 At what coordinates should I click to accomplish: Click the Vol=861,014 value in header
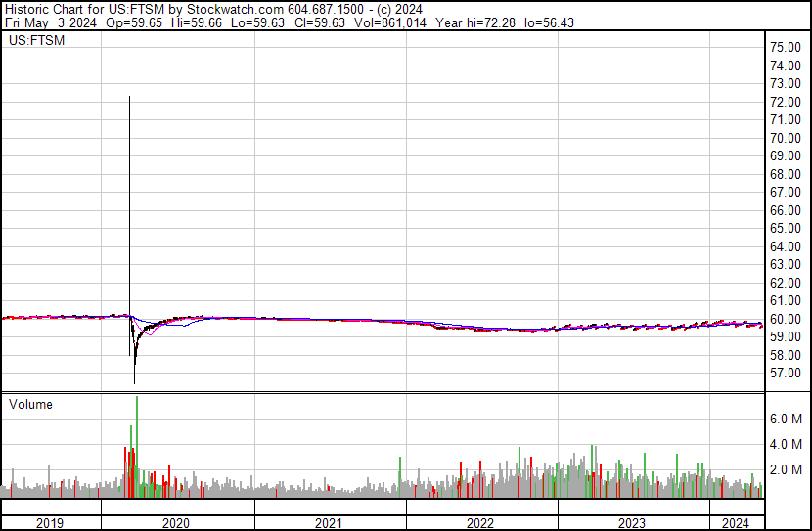pyautogui.click(x=372, y=21)
